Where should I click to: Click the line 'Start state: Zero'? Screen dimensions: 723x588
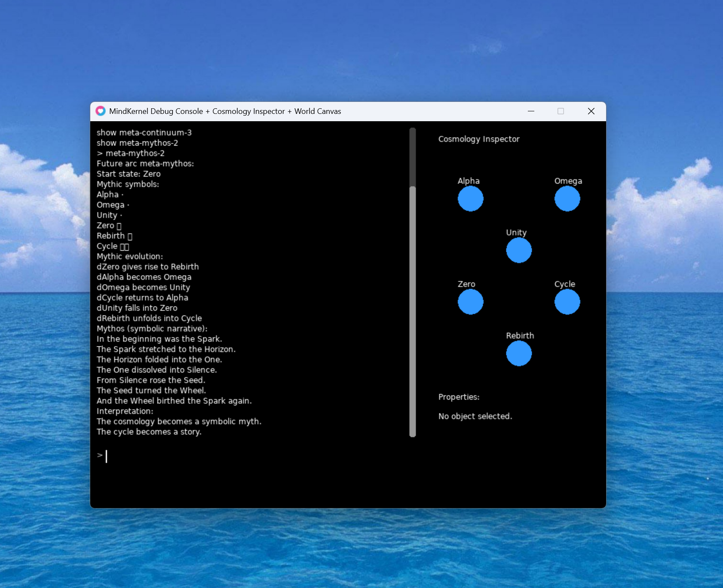[x=129, y=174]
